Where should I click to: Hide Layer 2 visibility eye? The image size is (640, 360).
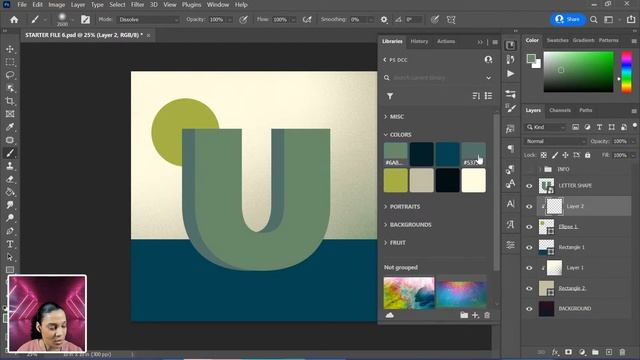point(529,207)
